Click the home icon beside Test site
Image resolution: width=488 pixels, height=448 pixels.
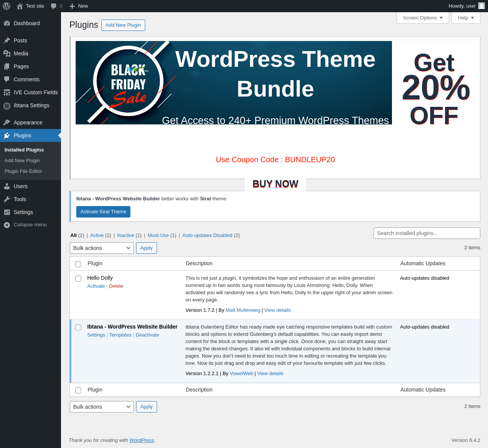coord(20,6)
